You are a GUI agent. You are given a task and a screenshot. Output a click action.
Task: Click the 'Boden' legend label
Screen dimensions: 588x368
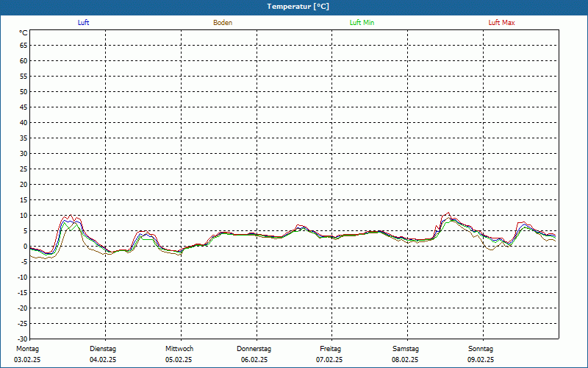pos(223,23)
